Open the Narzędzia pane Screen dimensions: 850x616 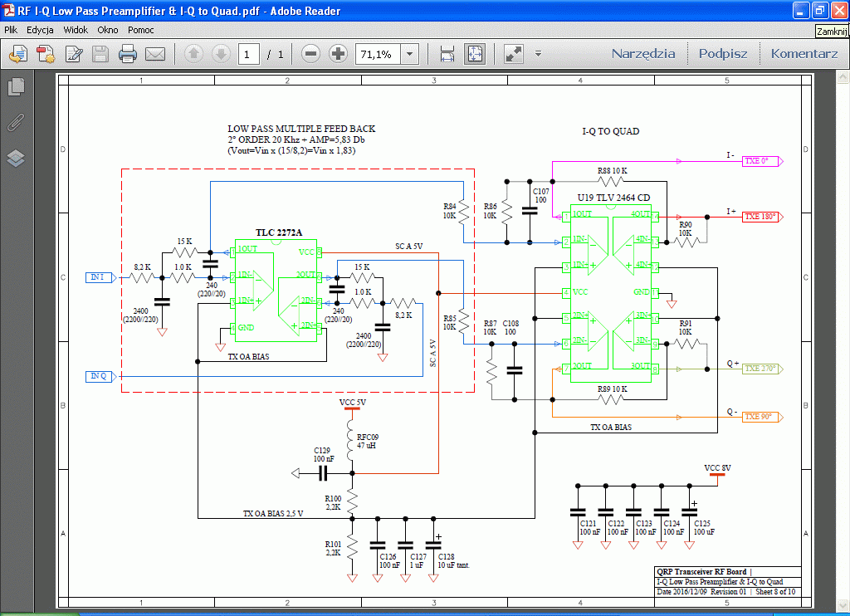tap(643, 54)
